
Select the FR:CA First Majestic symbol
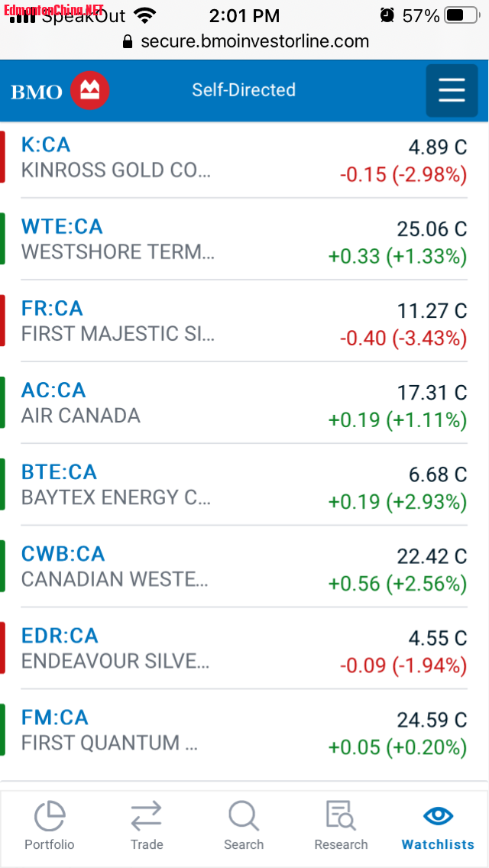[x=52, y=308]
